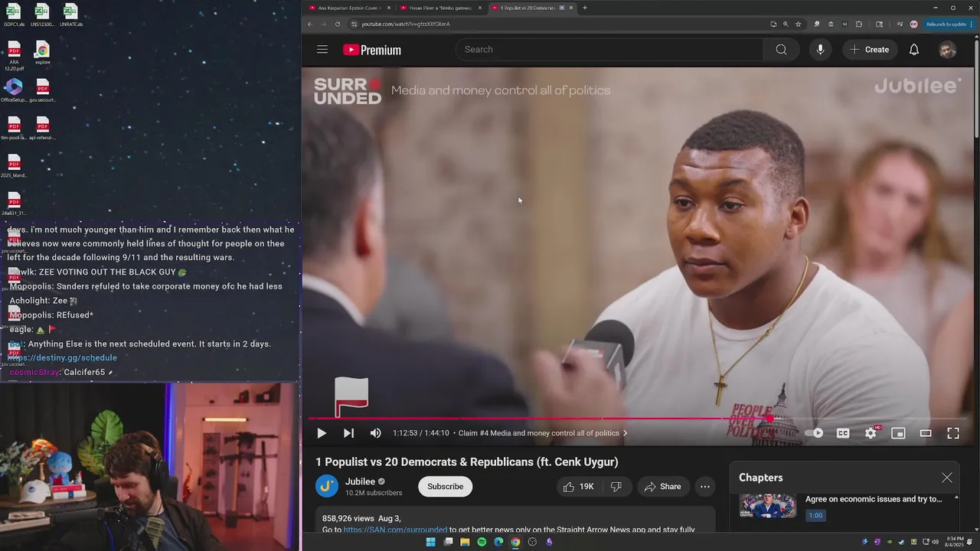Skip to the next video

coord(348,433)
